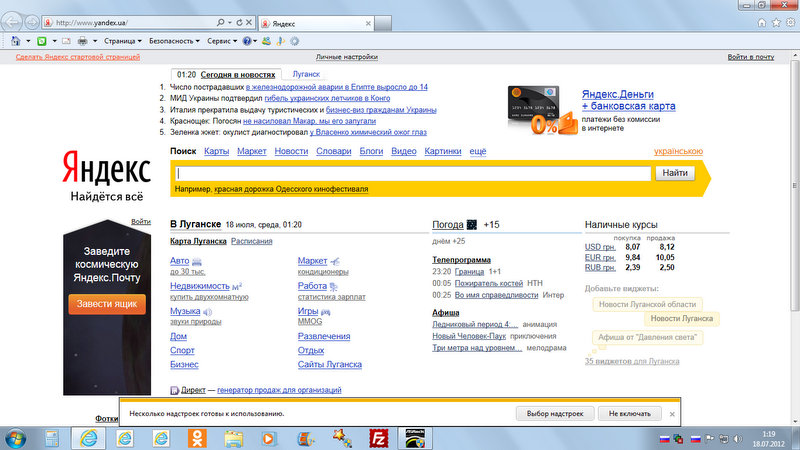The image size is (800, 450).
Task: Open Tools gear icon at top right
Action: [790, 22]
